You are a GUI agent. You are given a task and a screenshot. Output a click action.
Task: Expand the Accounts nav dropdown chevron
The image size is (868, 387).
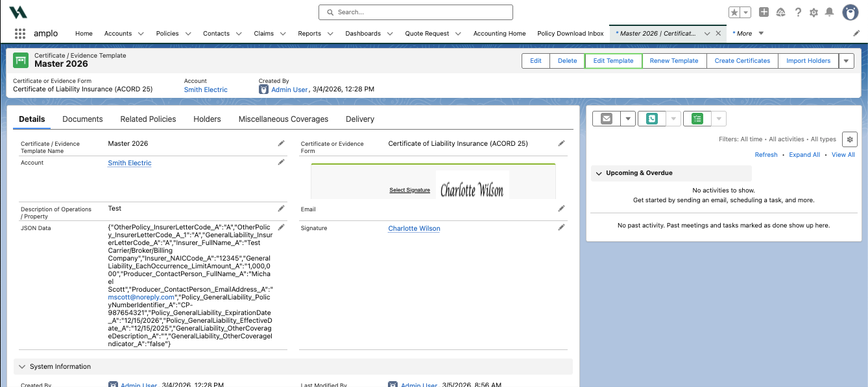[141, 34]
